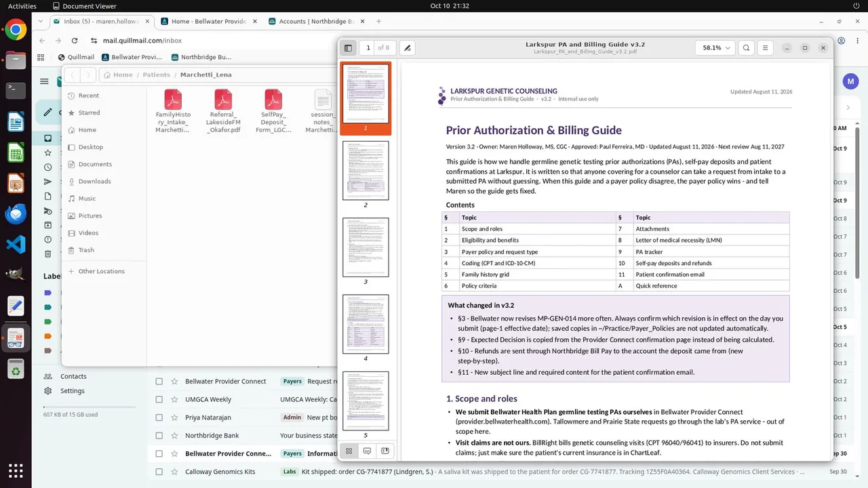Star the Priya Natarajan email
The image size is (868, 488).
[x=174, y=418]
